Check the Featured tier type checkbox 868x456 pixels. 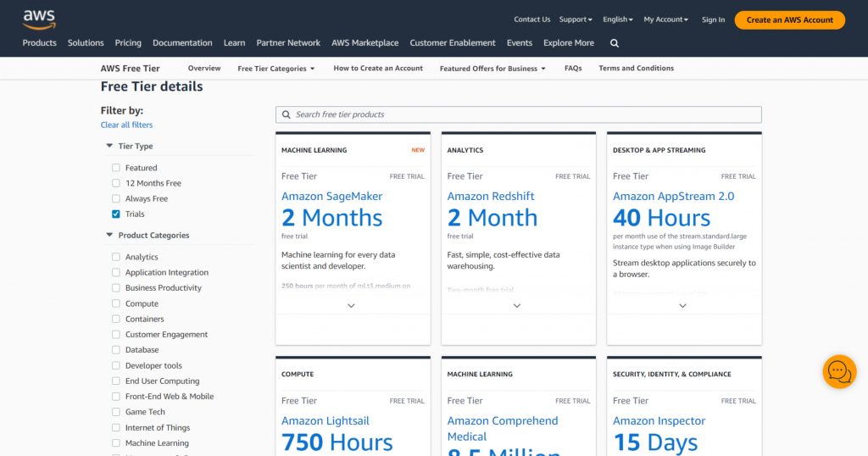pos(115,168)
